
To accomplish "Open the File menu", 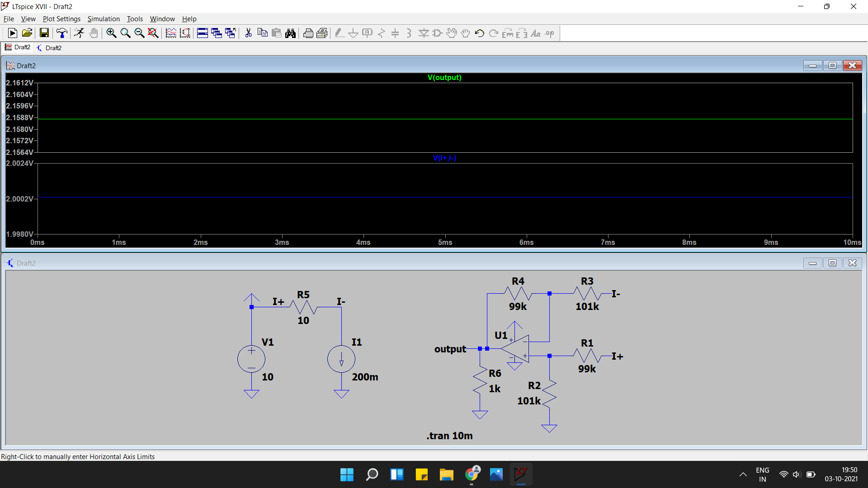I will (9, 19).
